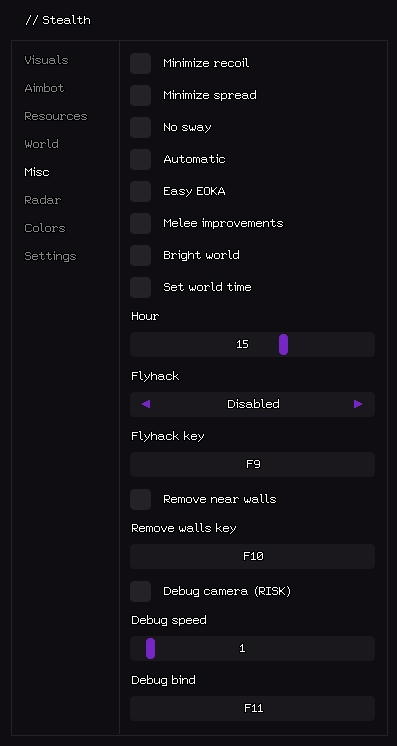Switch to the Aimbot tab
The image size is (397, 746).
pos(44,88)
